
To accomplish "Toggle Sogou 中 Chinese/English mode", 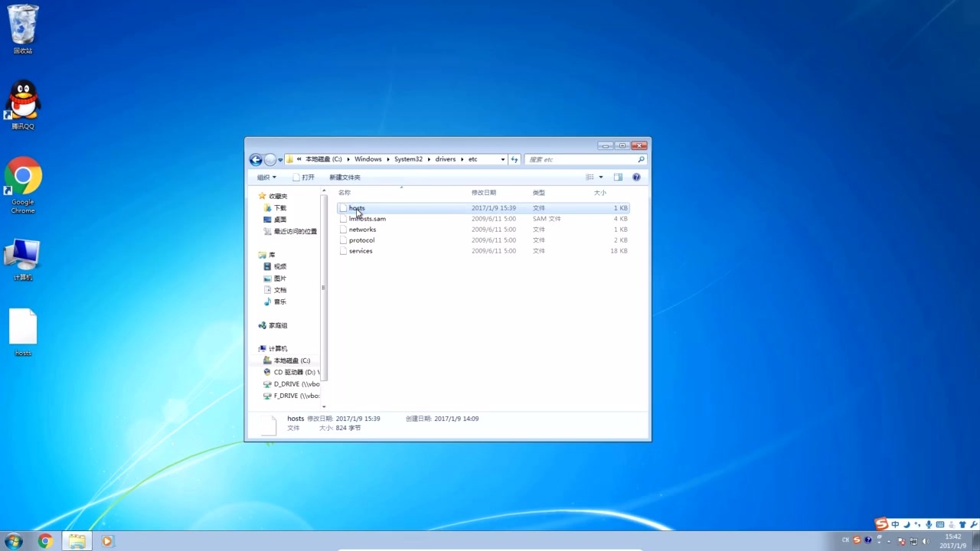I will pyautogui.click(x=895, y=525).
